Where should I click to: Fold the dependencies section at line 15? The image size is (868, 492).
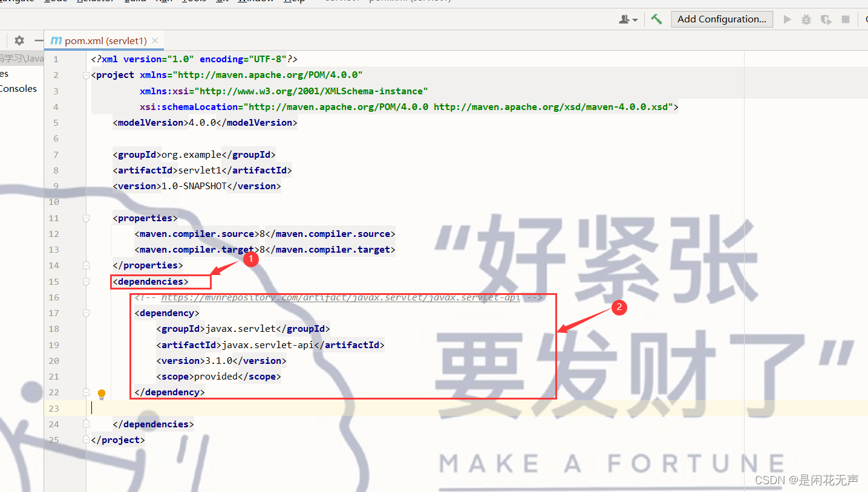click(x=86, y=281)
